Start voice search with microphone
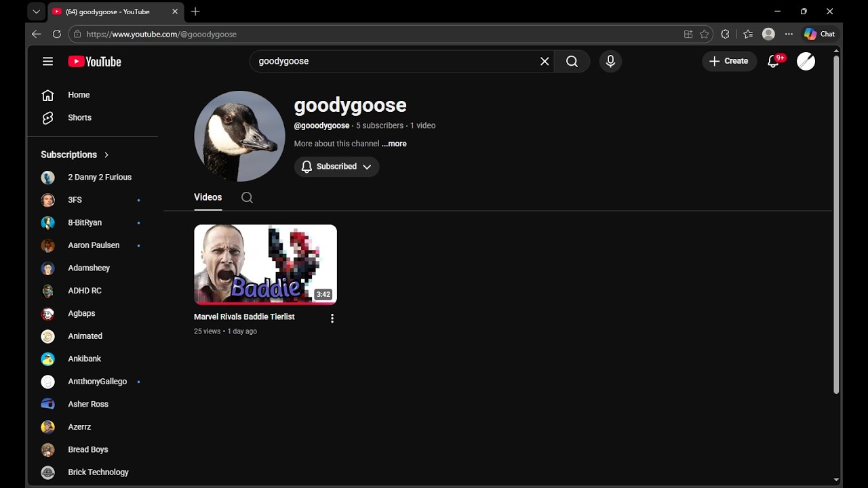 [x=610, y=62]
